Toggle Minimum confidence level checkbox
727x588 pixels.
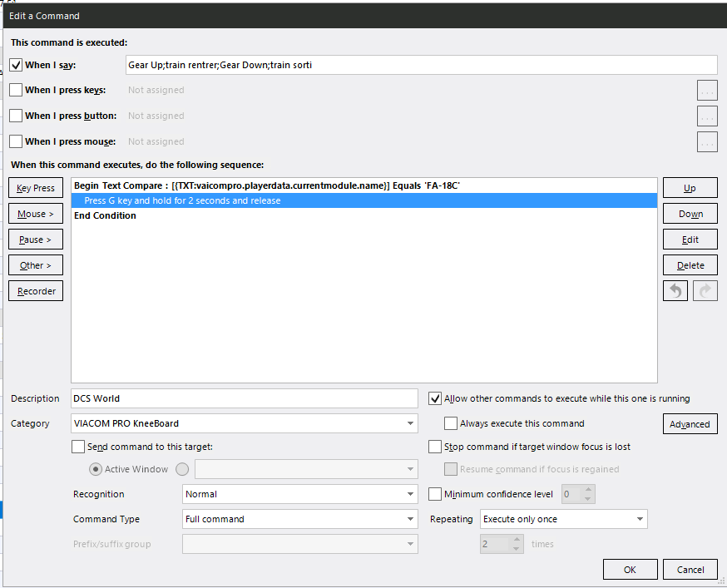pos(434,494)
